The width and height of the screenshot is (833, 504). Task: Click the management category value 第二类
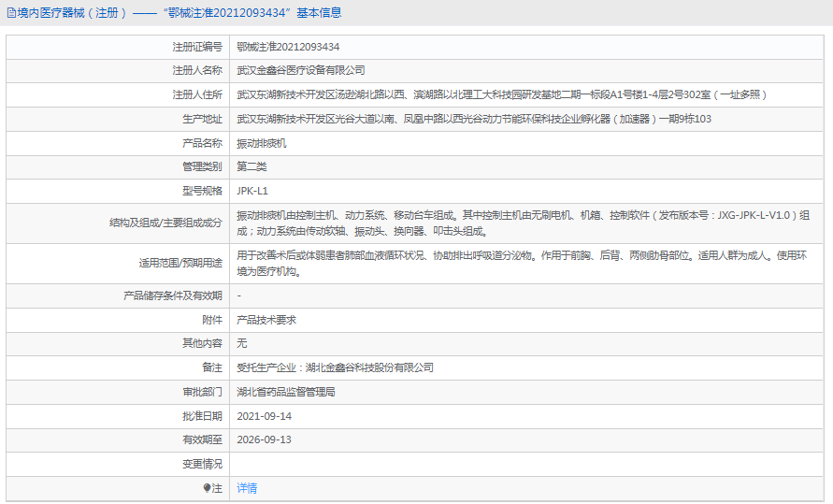251,166
